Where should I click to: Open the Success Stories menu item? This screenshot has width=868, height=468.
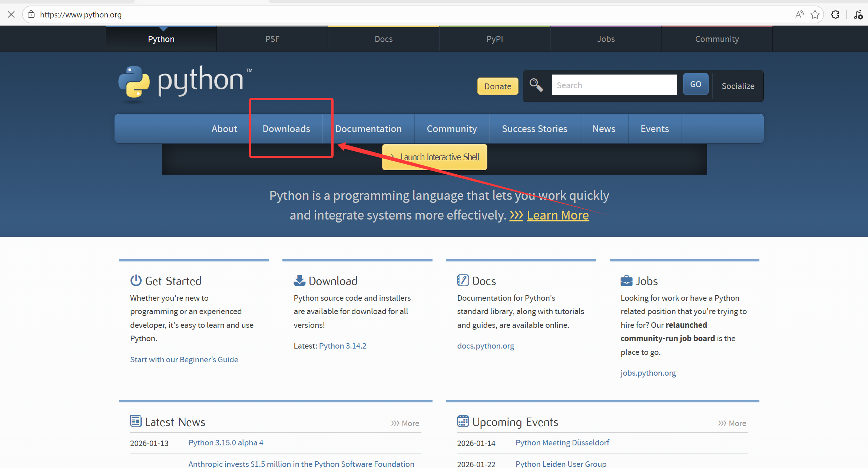(x=534, y=129)
